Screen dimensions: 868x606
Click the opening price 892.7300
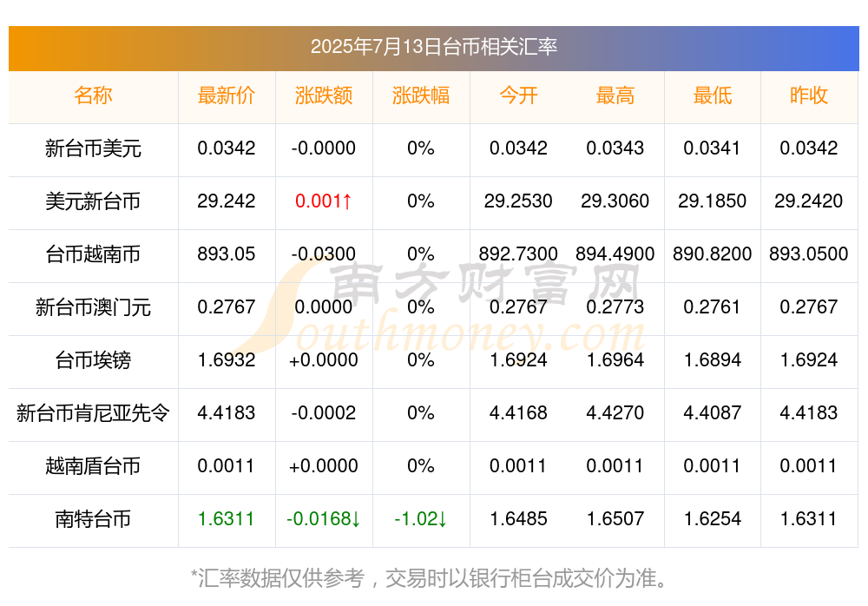[518, 254]
